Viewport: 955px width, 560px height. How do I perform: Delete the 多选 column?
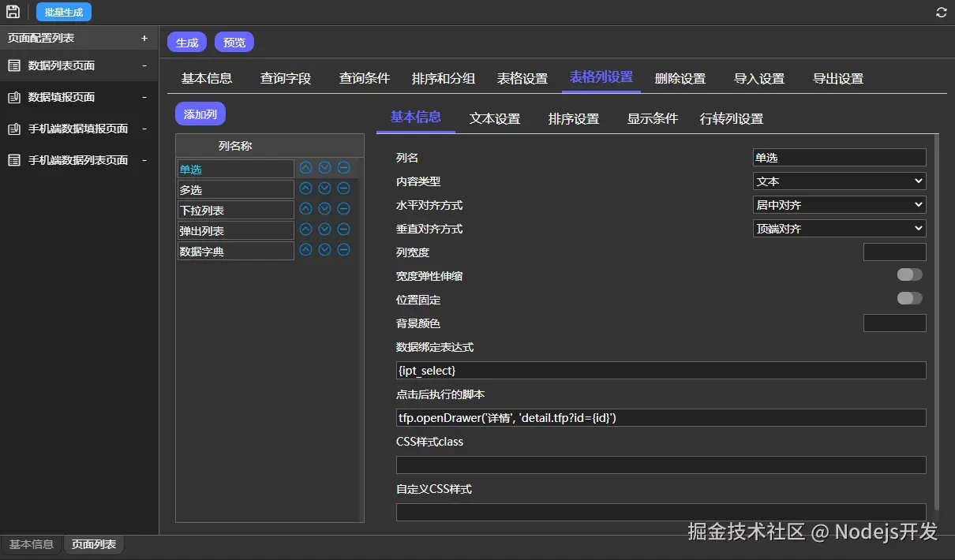coord(343,189)
